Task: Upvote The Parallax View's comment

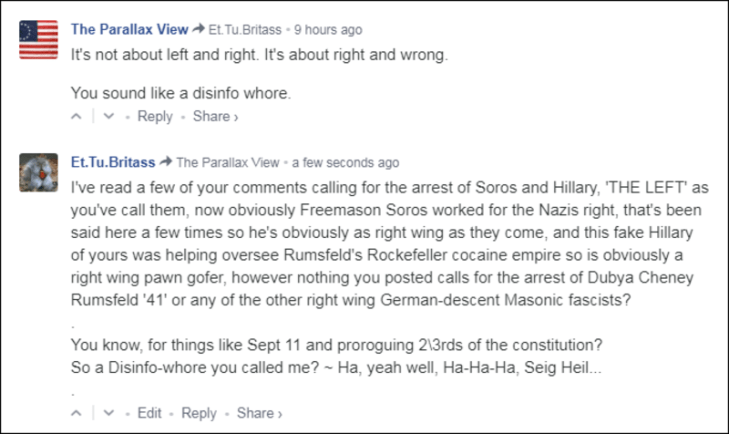Action: (77, 117)
